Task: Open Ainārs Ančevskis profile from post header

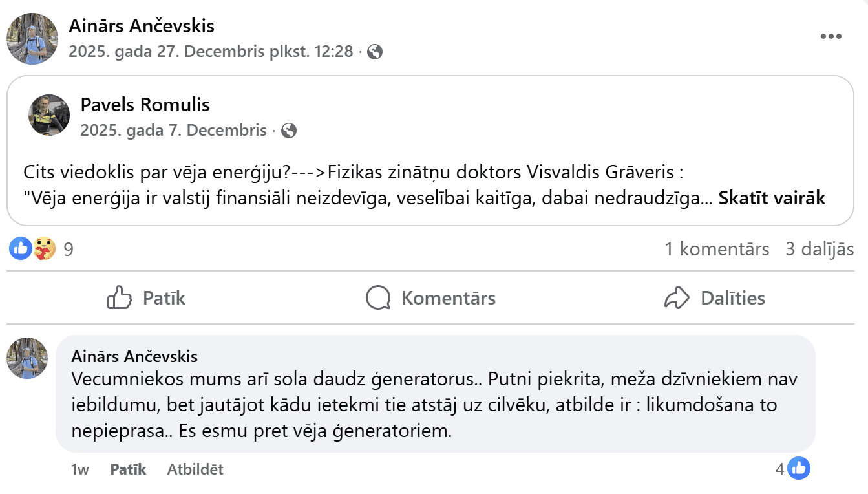Action: [x=142, y=26]
